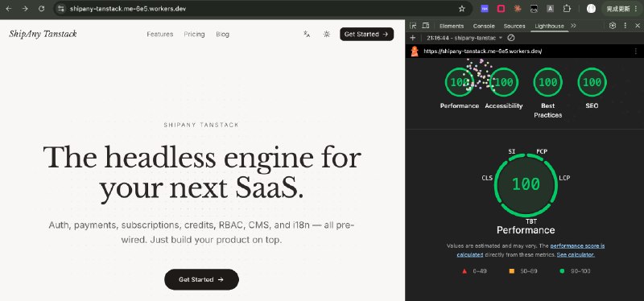This screenshot has width=644, height=301.
Task: Open the 'See calculator' link
Action: (x=576, y=254)
